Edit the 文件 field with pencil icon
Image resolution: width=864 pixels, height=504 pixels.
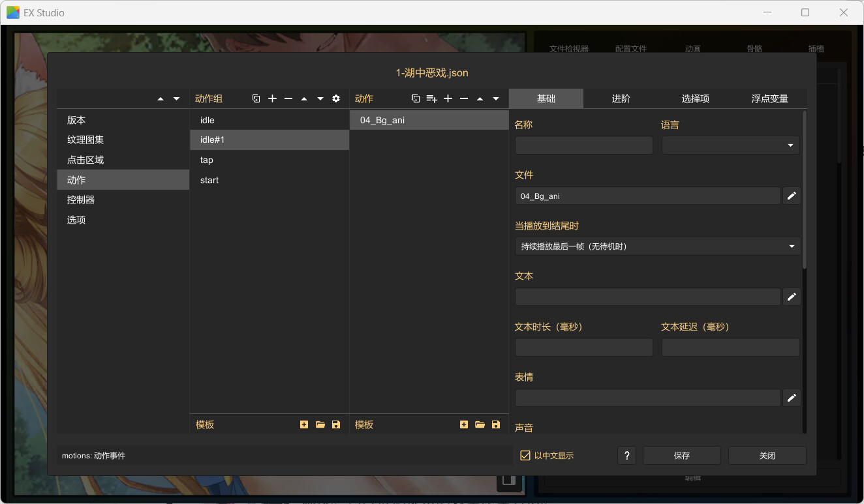click(792, 196)
